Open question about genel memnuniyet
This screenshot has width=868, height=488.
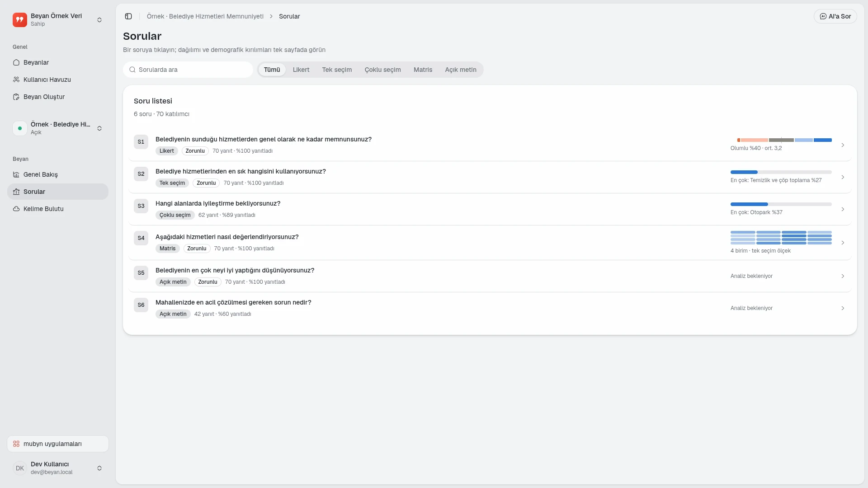[264, 139]
